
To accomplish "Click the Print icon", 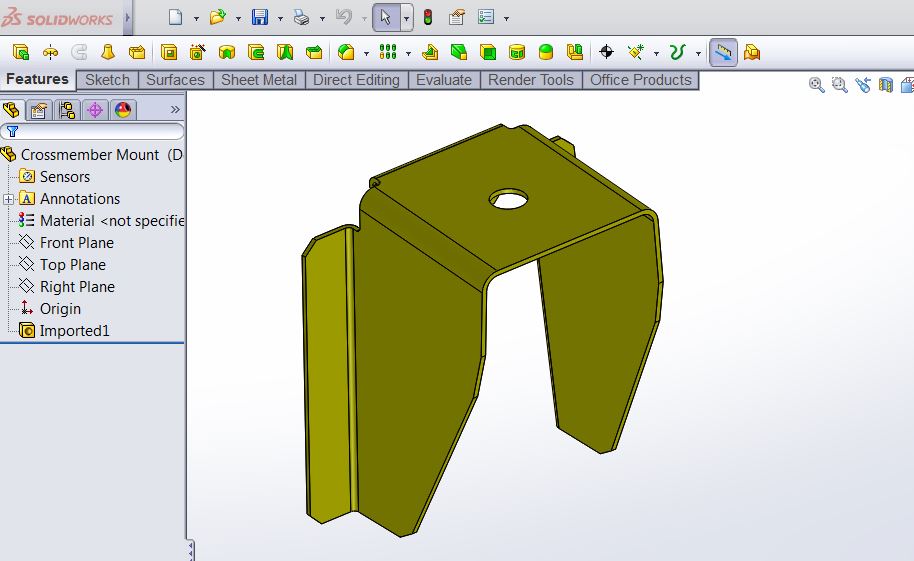I will 302,17.
